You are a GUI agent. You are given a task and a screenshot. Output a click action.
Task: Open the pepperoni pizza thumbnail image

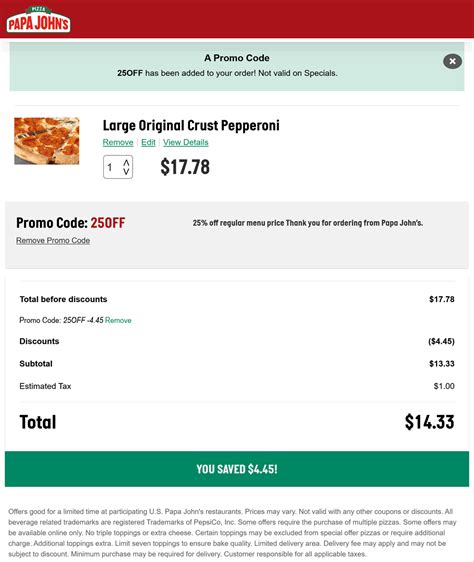(47, 141)
